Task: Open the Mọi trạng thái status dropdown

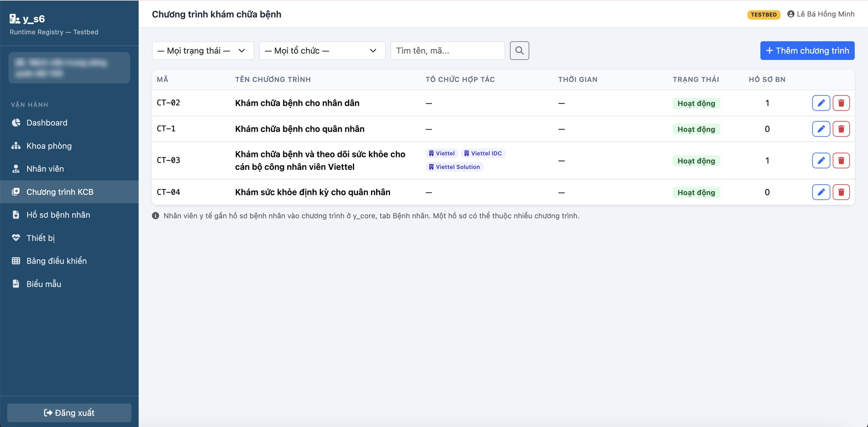Action: click(203, 51)
